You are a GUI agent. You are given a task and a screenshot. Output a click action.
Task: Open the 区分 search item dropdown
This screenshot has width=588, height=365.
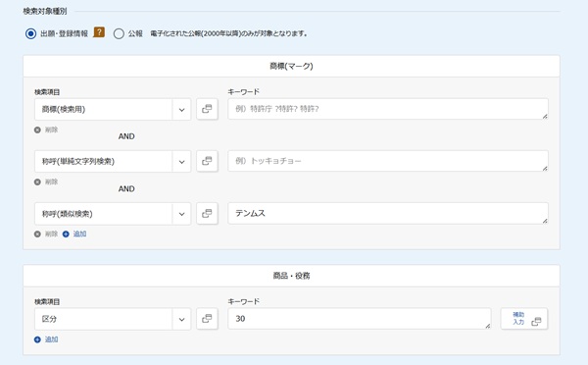coord(113,319)
